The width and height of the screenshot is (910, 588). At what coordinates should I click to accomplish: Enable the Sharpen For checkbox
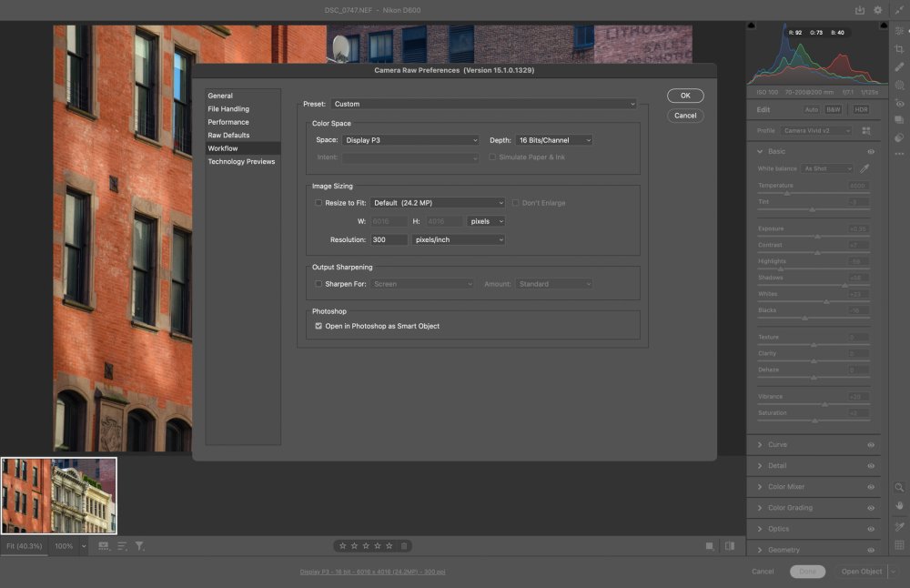tap(318, 284)
